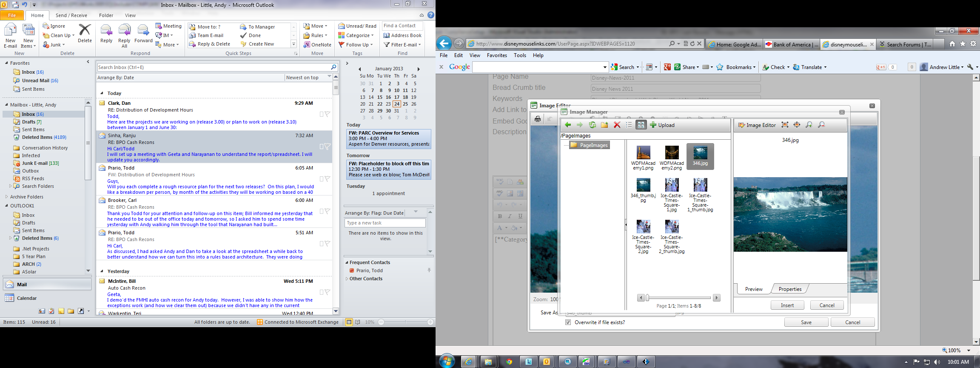
Task: Switch Outlook to Normal view in status bar
Action: click(349, 322)
